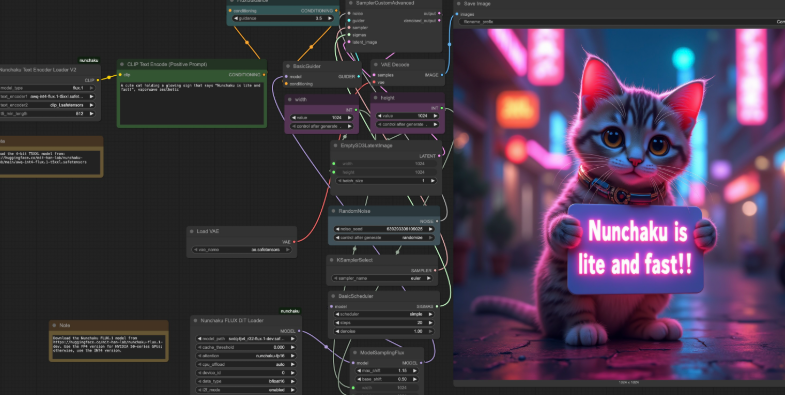The width and height of the screenshot is (785, 395).
Task: Toggle i2f_mode setting in the DiT Loader
Action: (x=245, y=389)
